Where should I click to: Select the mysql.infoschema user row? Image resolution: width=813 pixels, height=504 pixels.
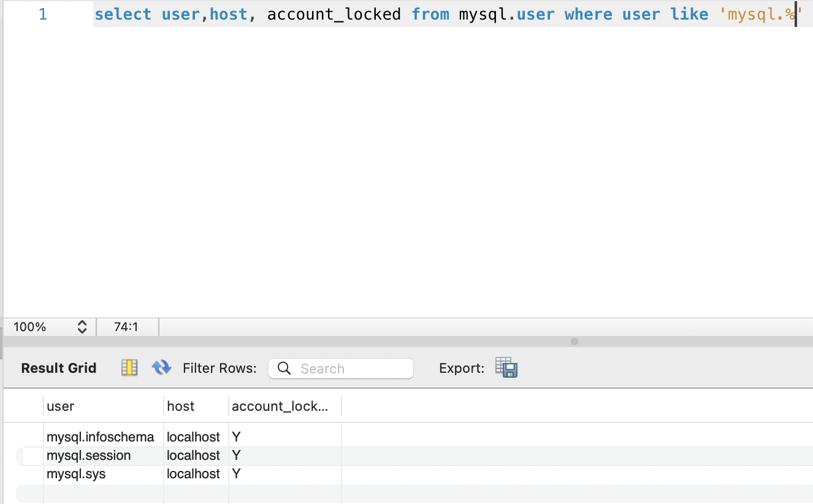[100, 437]
